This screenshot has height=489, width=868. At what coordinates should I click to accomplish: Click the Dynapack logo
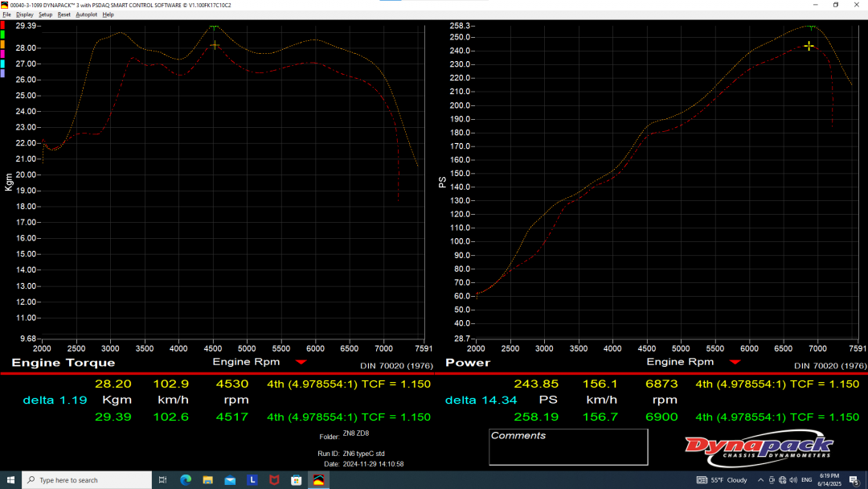click(x=759, y=449)
